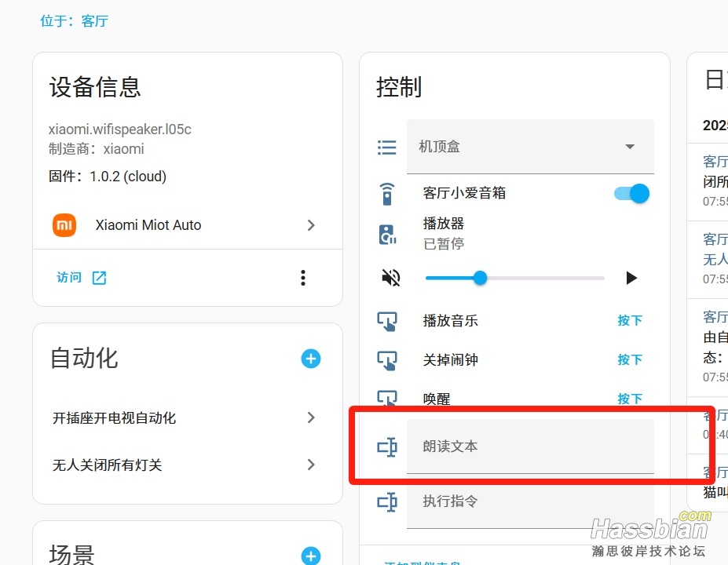Click the model text xiaomi.wifispeaker.l05c
Image resolution: width=728 pixels, height=565 pixels.
[x=120, y=129]
